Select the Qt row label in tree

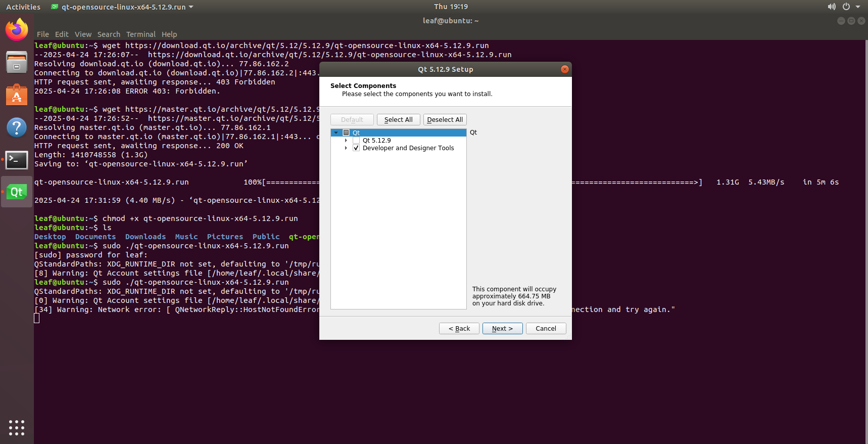tap(356, 133)
